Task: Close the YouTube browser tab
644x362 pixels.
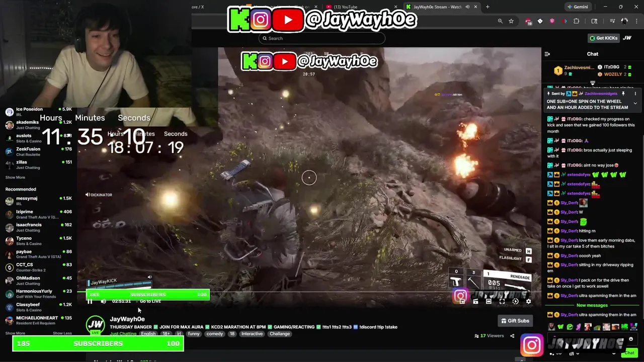Action: tap(395, 7)
